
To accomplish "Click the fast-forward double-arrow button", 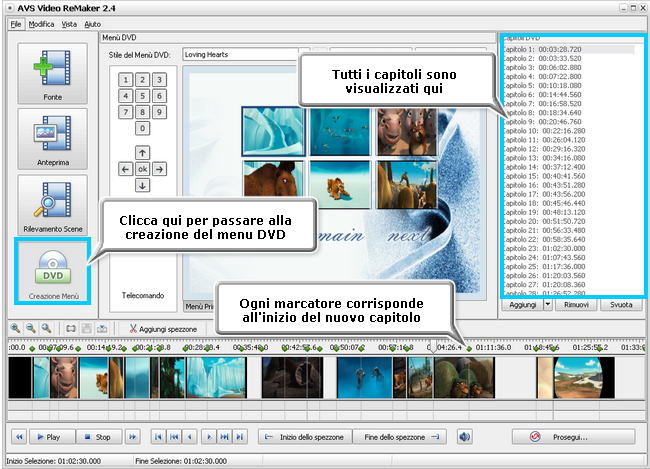I will click(x=132, y=437).
